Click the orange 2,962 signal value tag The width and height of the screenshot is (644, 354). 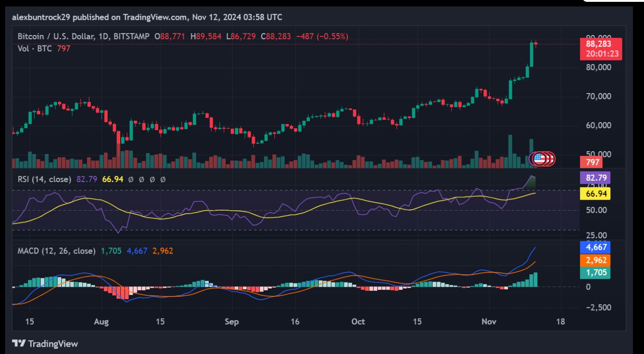[x=598, y=260]
